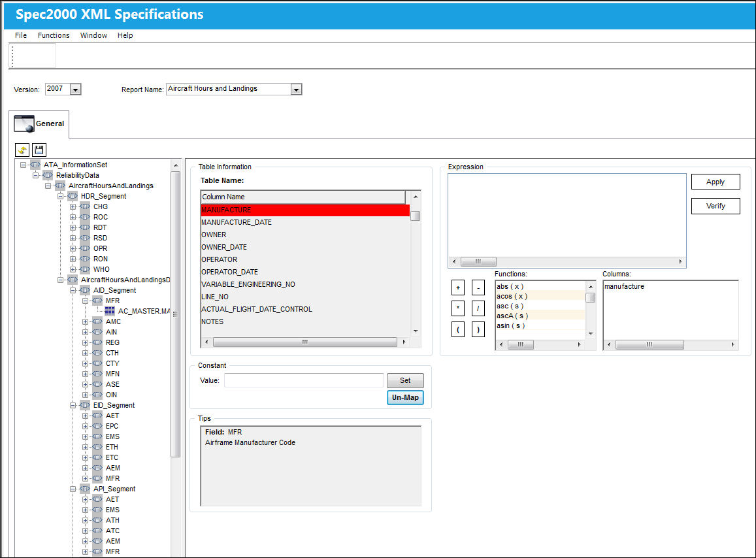Open the Report Name dropdown
The height and width of the screenshot is (558, 756).
[x=296, y=90]
